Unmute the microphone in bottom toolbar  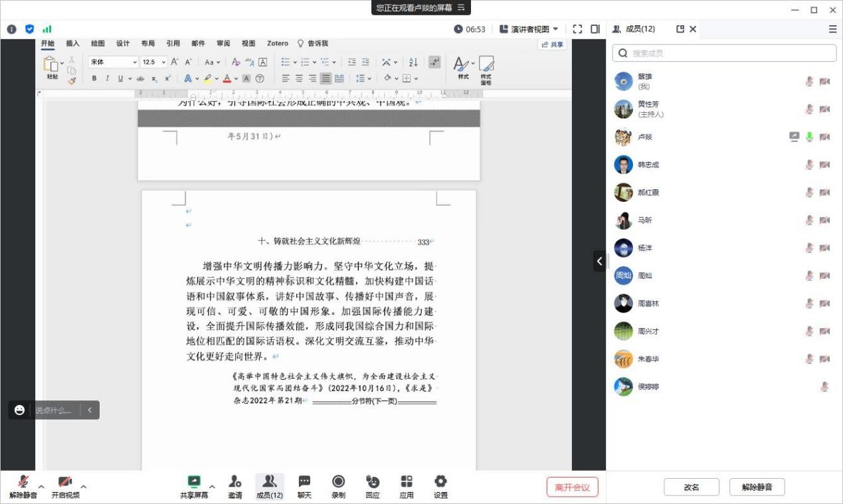click(x=23, y=482)
